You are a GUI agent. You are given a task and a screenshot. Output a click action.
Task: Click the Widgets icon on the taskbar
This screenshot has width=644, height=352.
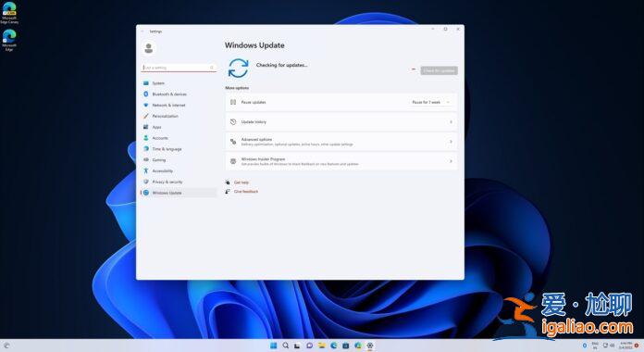[6, 346]
